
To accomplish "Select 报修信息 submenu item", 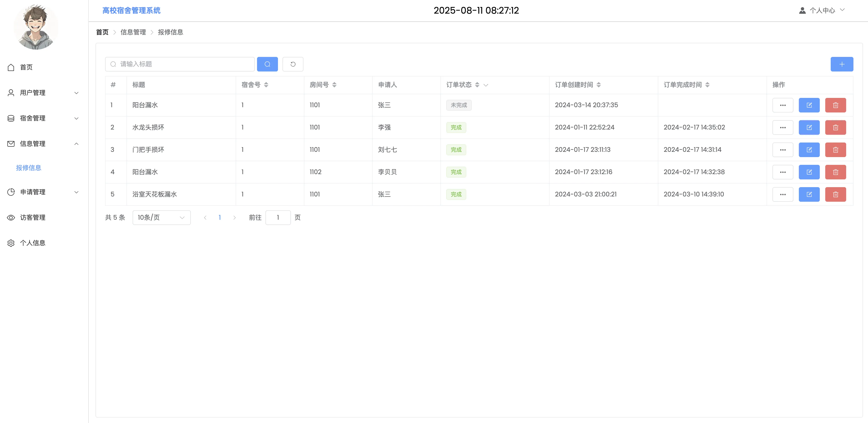I will pos(29,168).
